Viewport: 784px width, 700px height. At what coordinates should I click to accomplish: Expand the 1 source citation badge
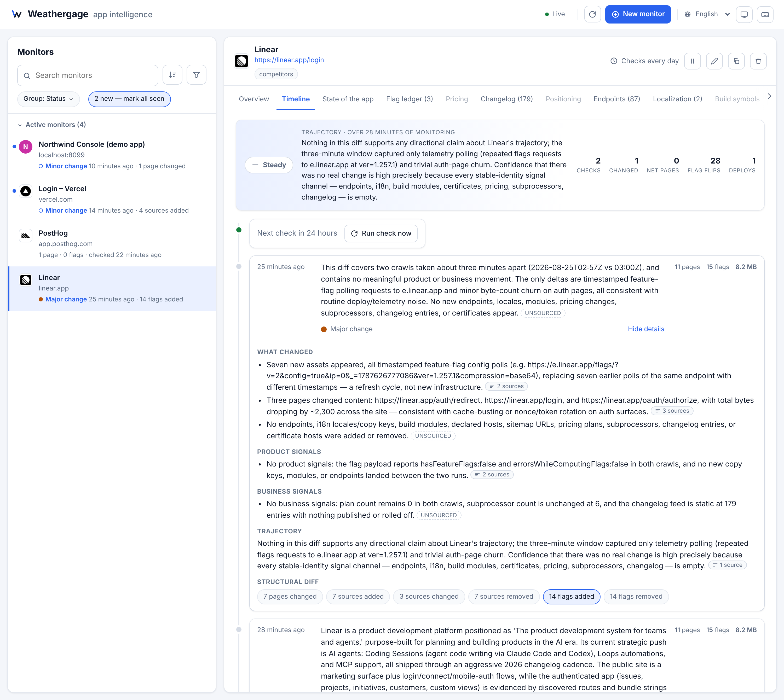point(727,565)
